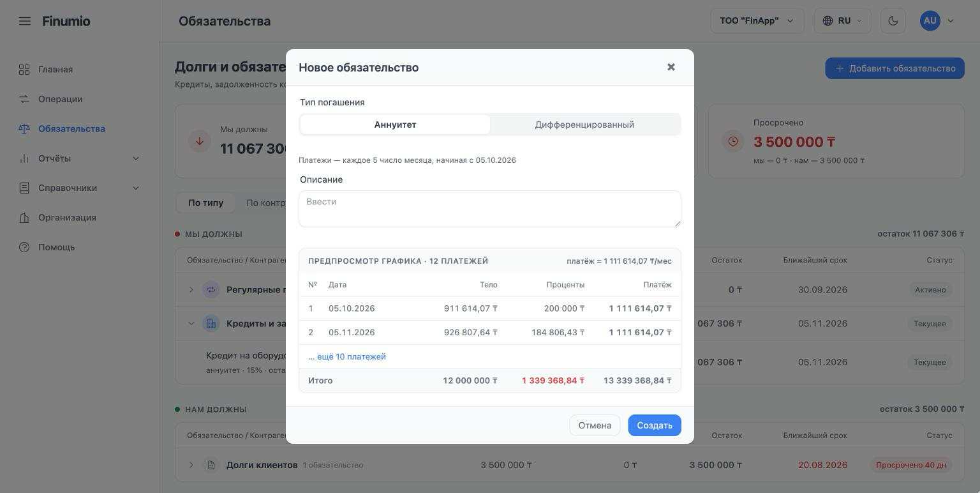Show ещё 10 платежей link
The height and width of the screenshot is (493, 980).
347,357
